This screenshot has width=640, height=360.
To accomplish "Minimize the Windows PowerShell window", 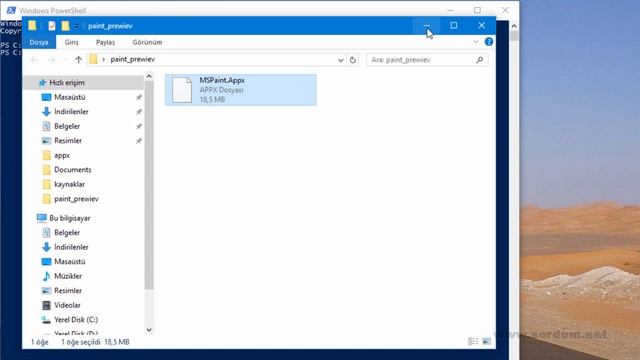I will [450, 10].
